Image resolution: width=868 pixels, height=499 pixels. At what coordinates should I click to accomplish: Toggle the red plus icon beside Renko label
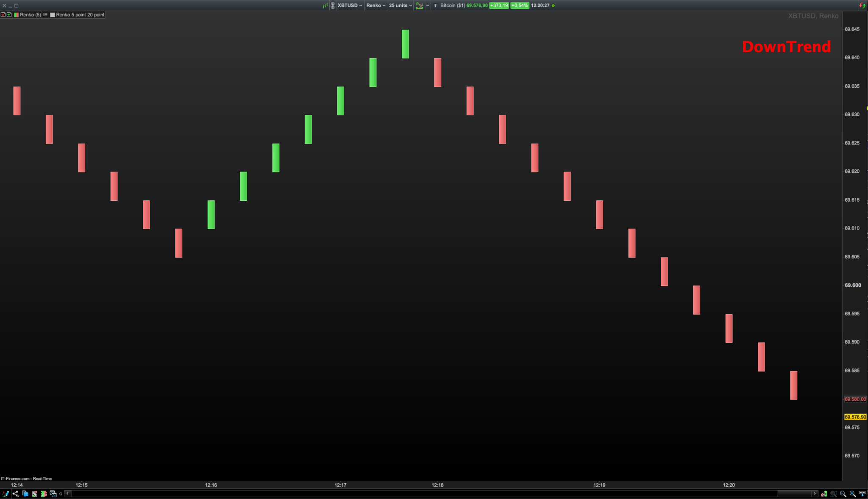coord(3,15)
